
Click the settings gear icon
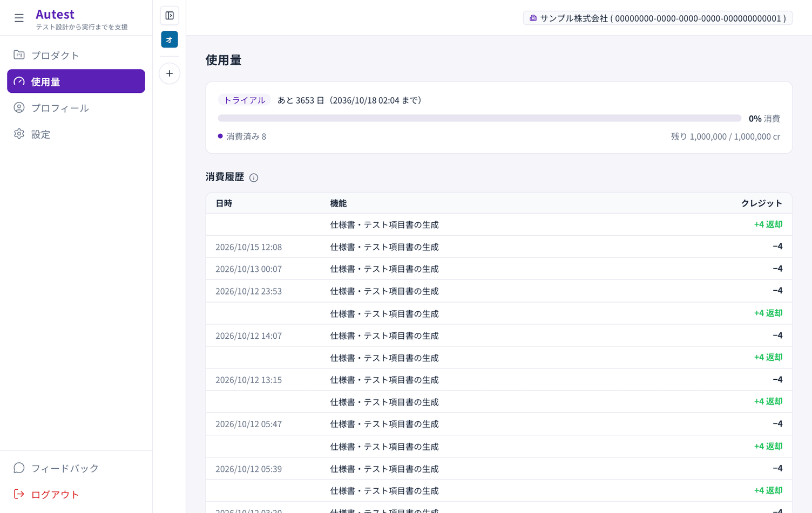click(x=19, y=134)
